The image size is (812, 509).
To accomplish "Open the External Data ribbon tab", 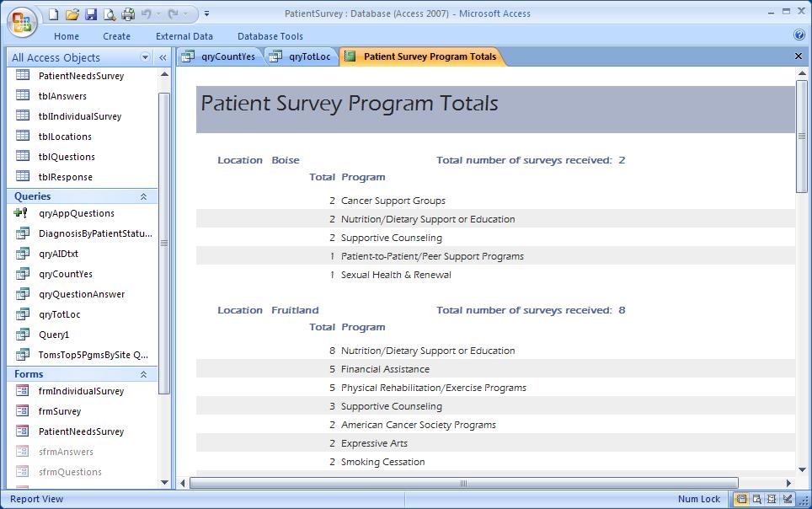I will click(x=184, y=36).
